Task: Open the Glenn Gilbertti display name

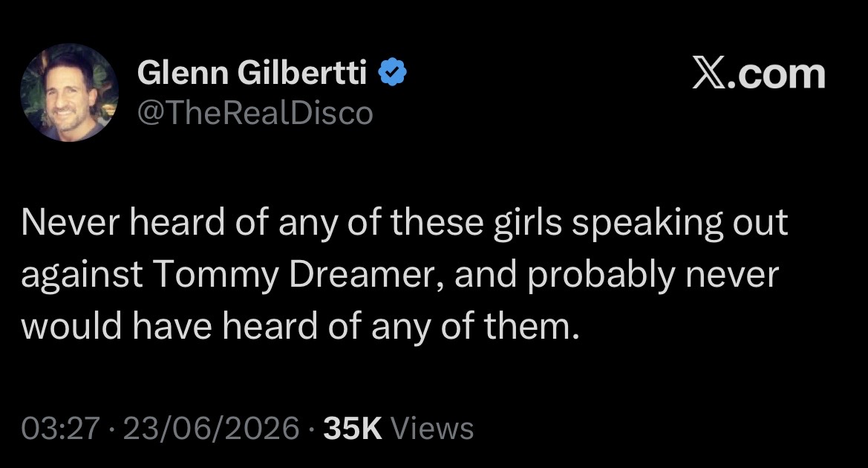Action: (x=252, y=73)
